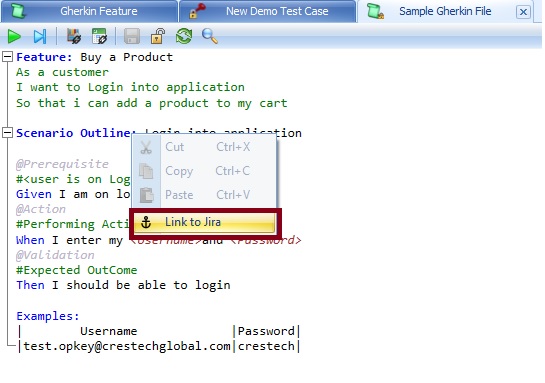Image resolution: width=545 pixels, height=383 pixels.
Task: Click the Examples: keyword line
Action: click(x=48, y=316)
